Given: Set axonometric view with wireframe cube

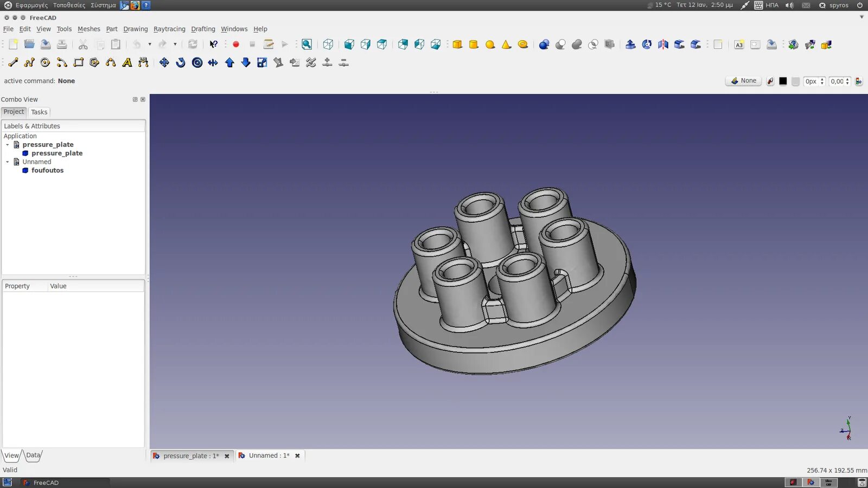Looking at the screenshot, I should coord(328,44).
